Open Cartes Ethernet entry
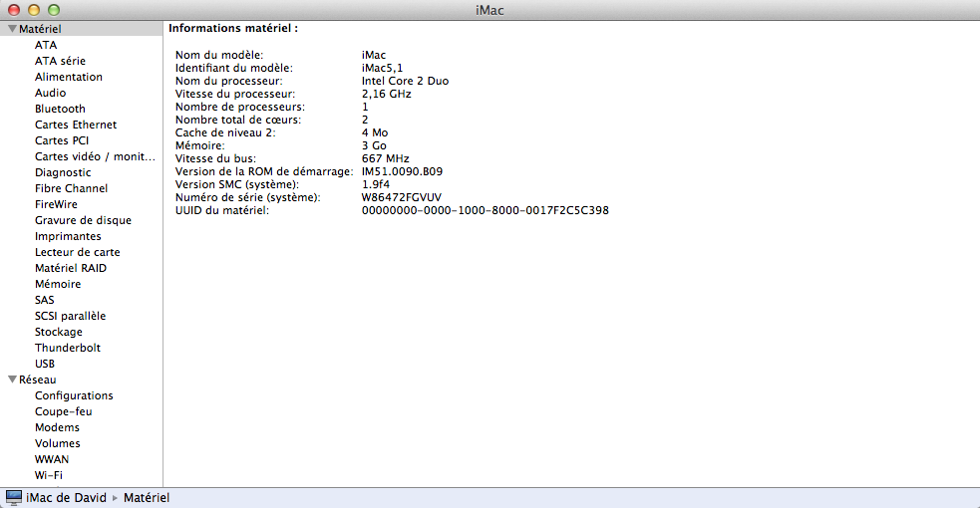 coord(76,125)
